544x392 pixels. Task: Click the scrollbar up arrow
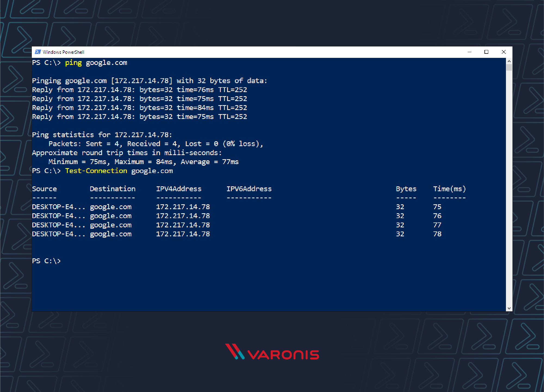pyautogui.click(x=509, y=61)
